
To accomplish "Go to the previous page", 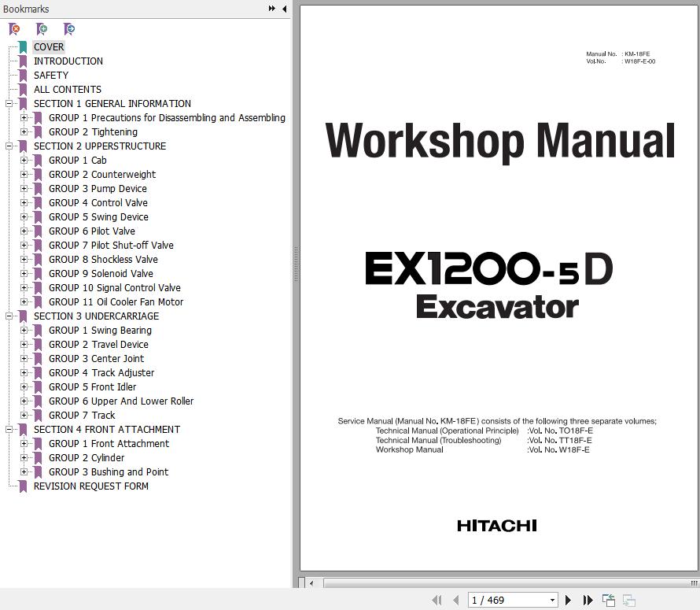I will (456, 600).
